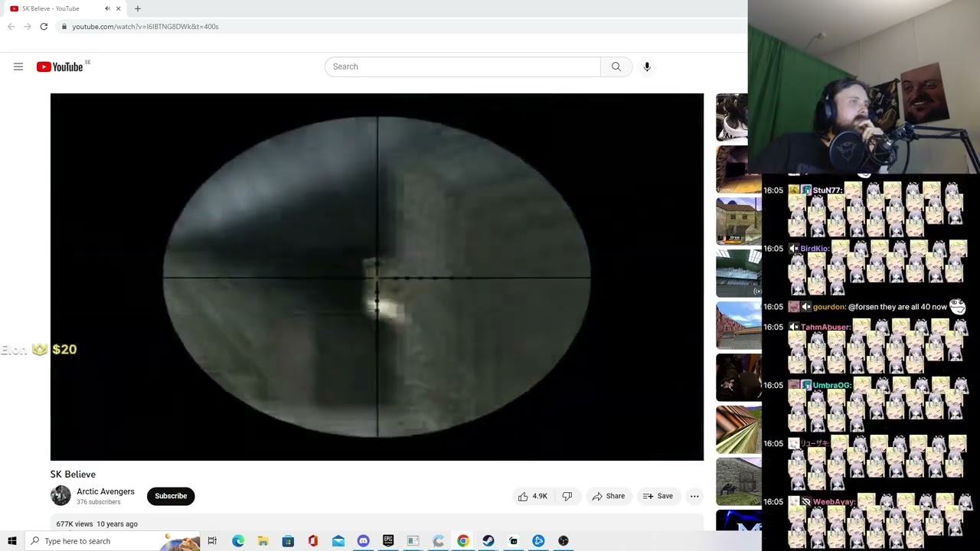Click chat username StuN77
This screenshot has width=980, height=551.
(x=828, y=190)
